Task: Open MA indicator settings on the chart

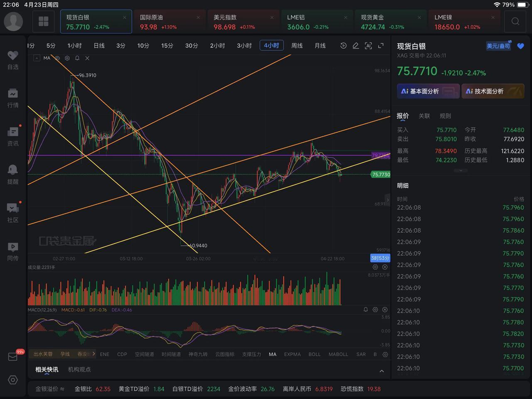Action: pos(67,58)
